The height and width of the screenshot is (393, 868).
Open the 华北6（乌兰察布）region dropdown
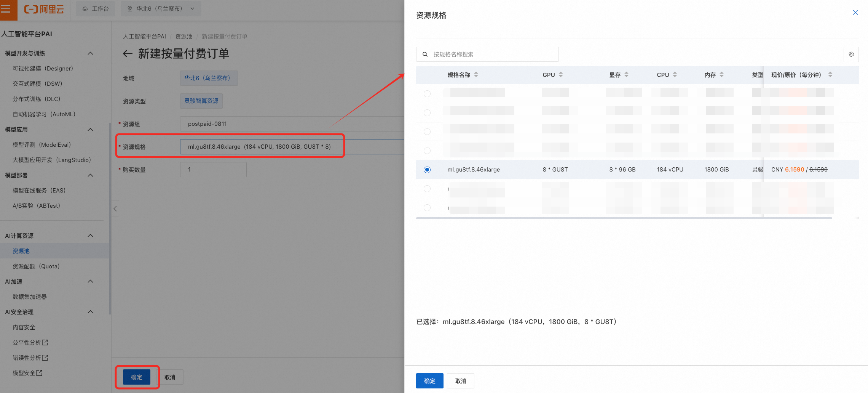point(161,8)
